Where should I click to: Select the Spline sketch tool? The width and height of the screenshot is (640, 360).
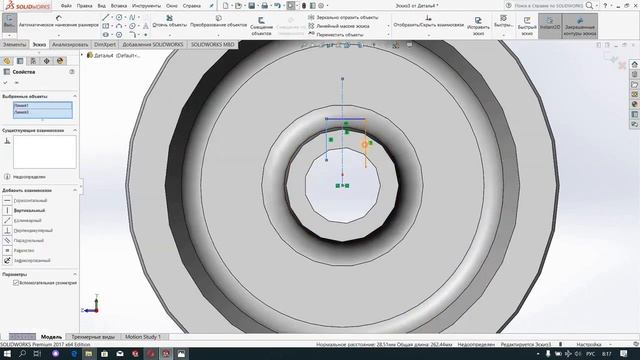click(132, 17)
